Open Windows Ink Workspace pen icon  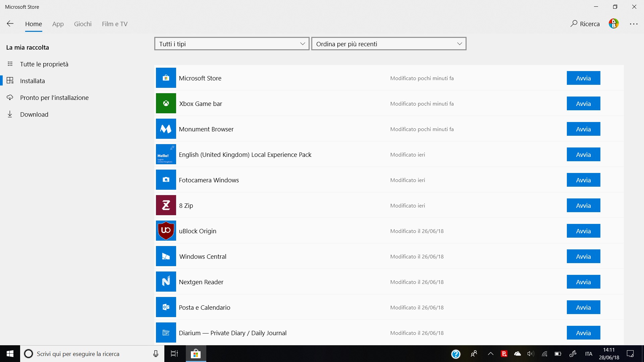[x=573, y=354]
